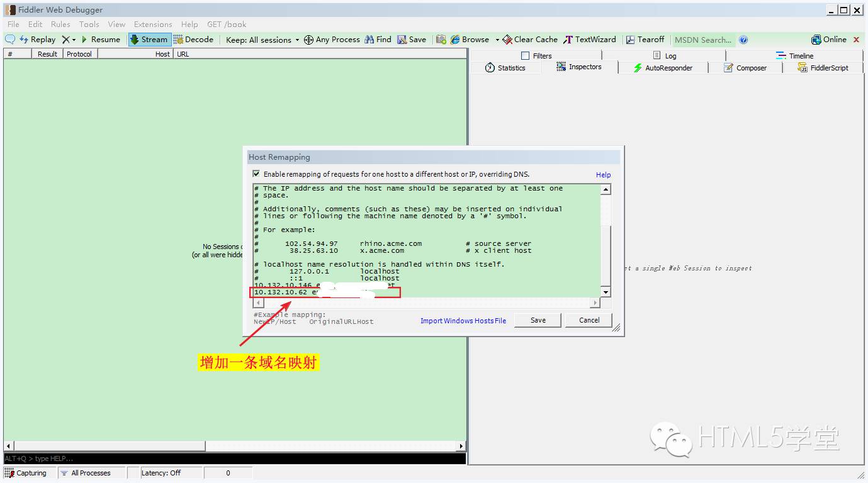Click the GET /book menu item
The width and height of the screenshot is (868, 483).
[227, 24]
